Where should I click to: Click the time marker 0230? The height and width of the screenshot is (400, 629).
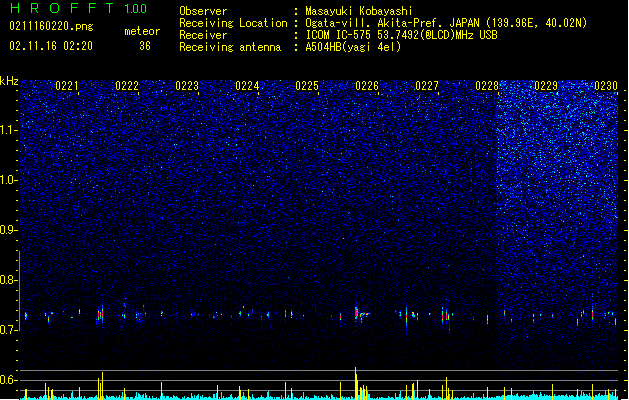point(606,86)
